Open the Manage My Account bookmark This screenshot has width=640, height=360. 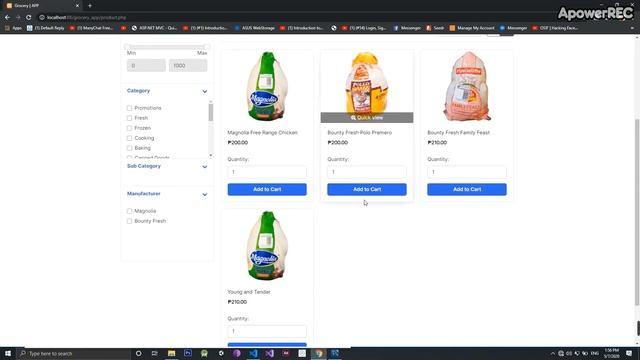(472, 28)
